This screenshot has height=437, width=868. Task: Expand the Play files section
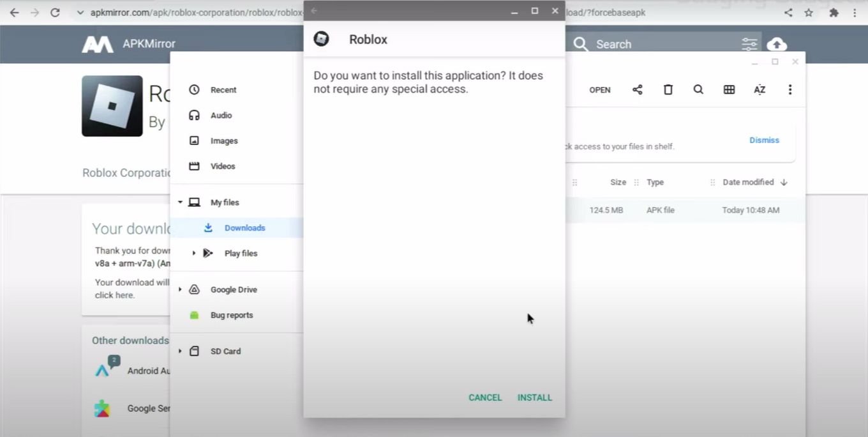coord(193,253)
